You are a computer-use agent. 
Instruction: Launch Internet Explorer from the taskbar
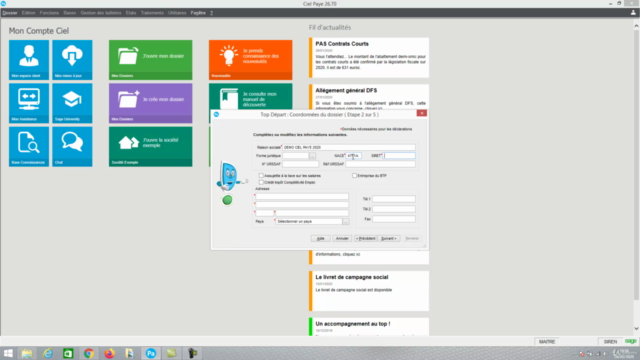48,353
